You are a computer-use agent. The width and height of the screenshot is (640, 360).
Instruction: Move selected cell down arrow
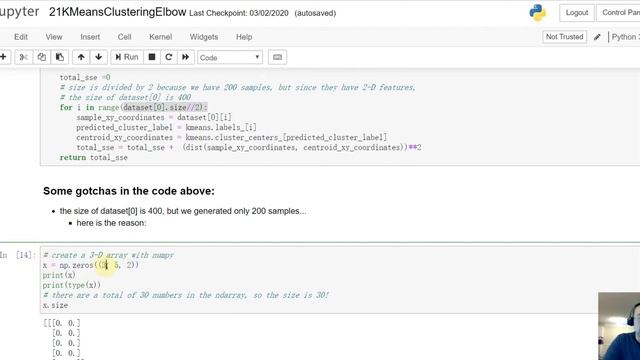click(x=98, y=57)
